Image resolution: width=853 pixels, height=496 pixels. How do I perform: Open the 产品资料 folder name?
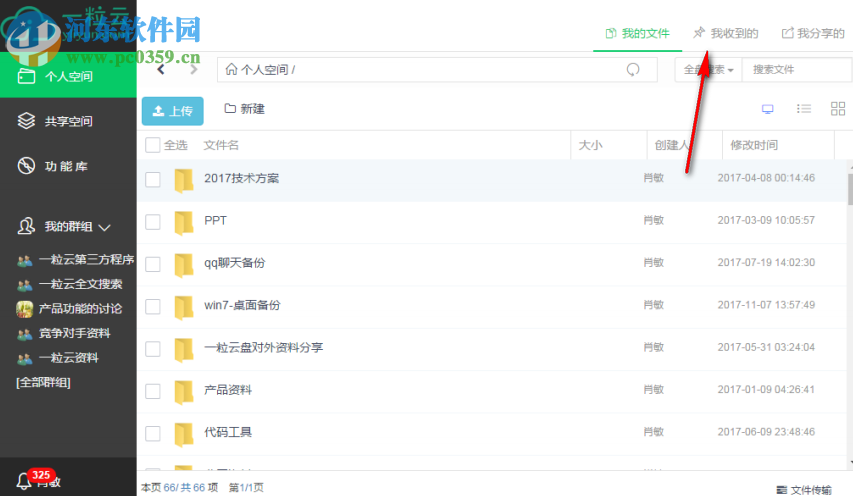(x=228, y=390)
